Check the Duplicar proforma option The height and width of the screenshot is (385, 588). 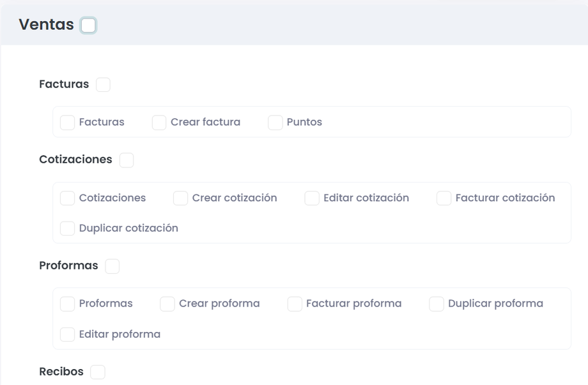pos(437,304)
